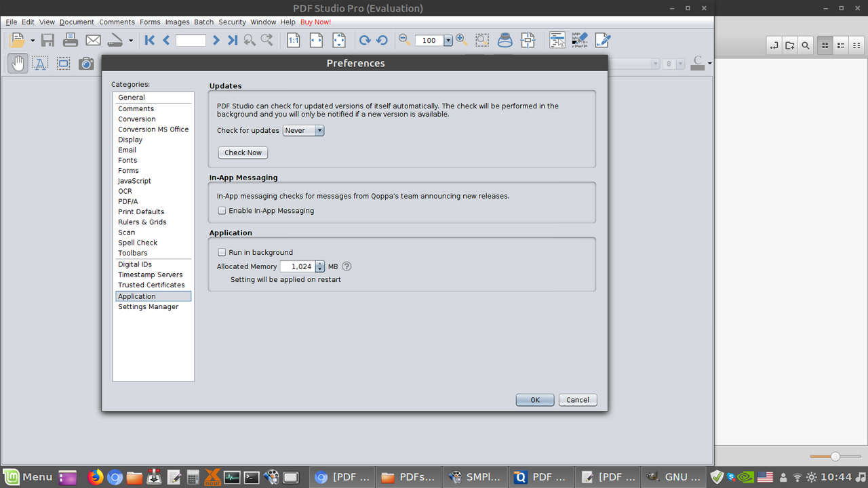Open the Batch menu

point(203,22)
